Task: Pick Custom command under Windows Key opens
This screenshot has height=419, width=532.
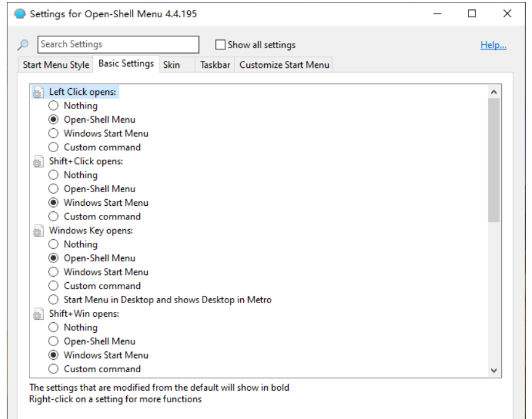Action: click(54, 286)
